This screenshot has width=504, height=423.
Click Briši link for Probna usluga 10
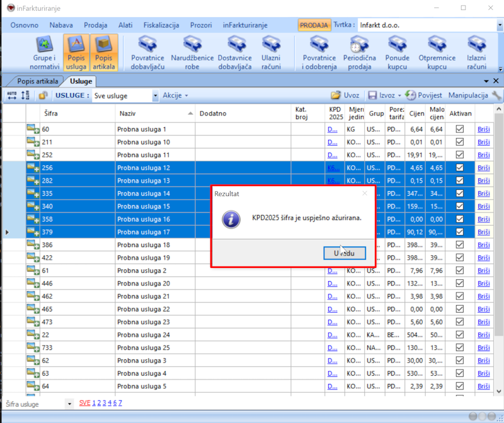pyautogui.click(x=483, y=142)
